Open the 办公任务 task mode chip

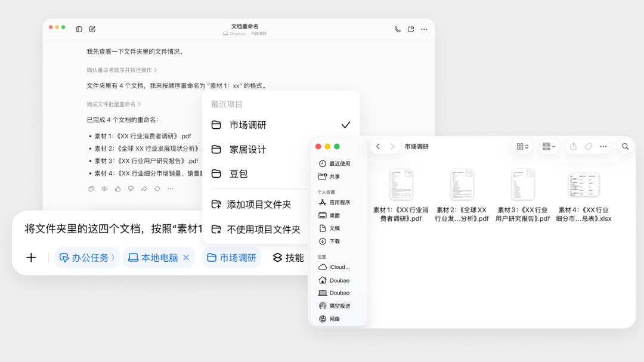click(x=87, y=258)
